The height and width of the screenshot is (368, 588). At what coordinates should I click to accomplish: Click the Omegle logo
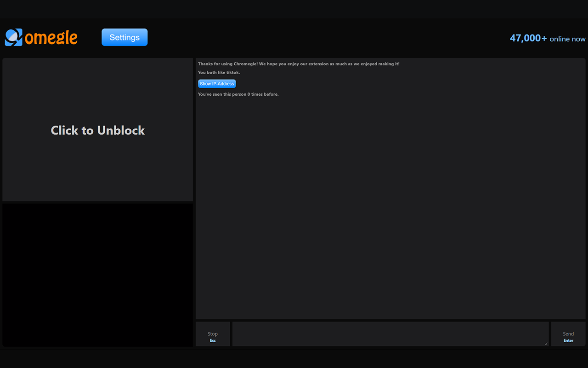point(41,37)
